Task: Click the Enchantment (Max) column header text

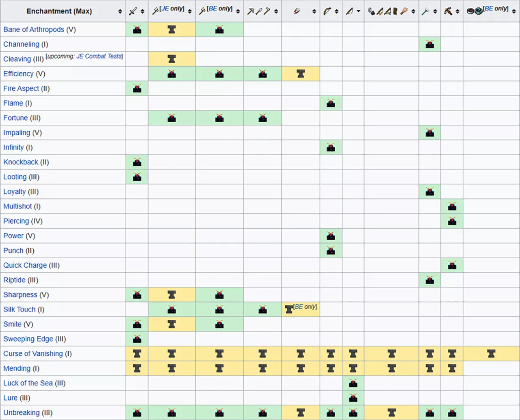Action: 59,11
